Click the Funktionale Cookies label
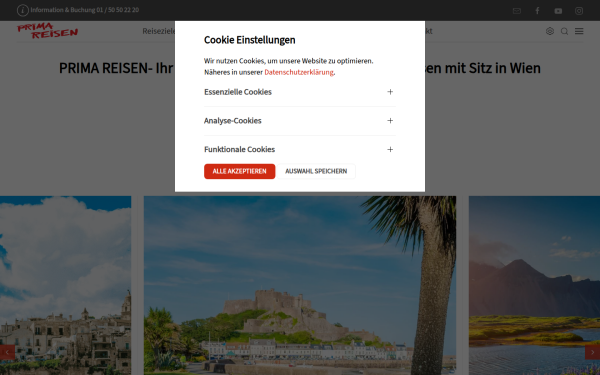600x375 pixels. coord(240,149)
